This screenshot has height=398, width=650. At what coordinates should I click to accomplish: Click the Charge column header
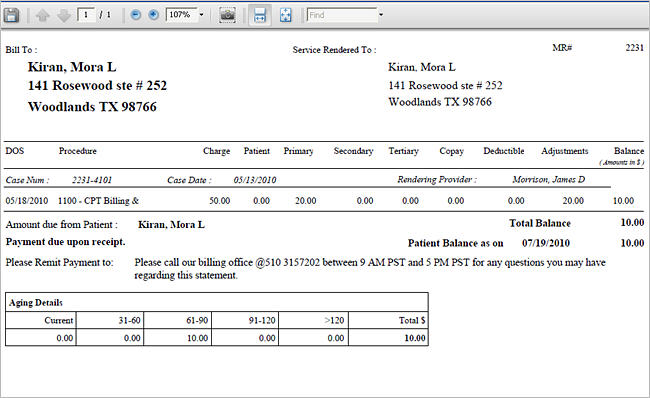click(x=216, y=151)
